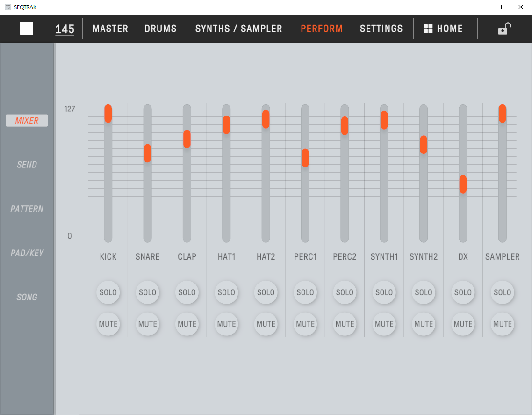Screen dimensions: 532x415
Task: Mute the DX track
Action: tap(463, 324)
